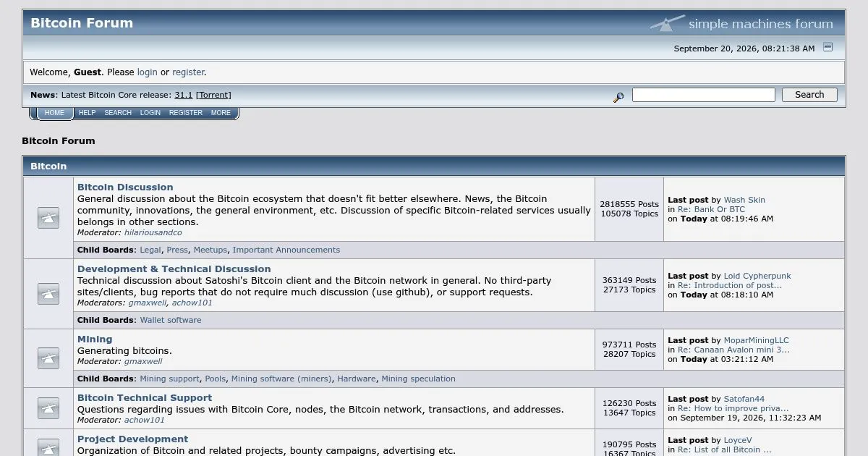This screenshot has width=868, height=456.
Task: Open the MORE menu item
Action: (x=221, y=113)
